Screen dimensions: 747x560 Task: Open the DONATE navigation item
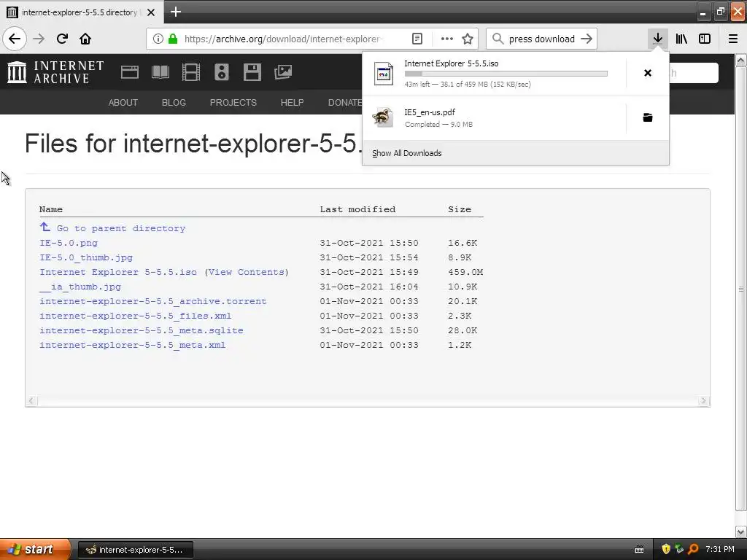(345, 102)
